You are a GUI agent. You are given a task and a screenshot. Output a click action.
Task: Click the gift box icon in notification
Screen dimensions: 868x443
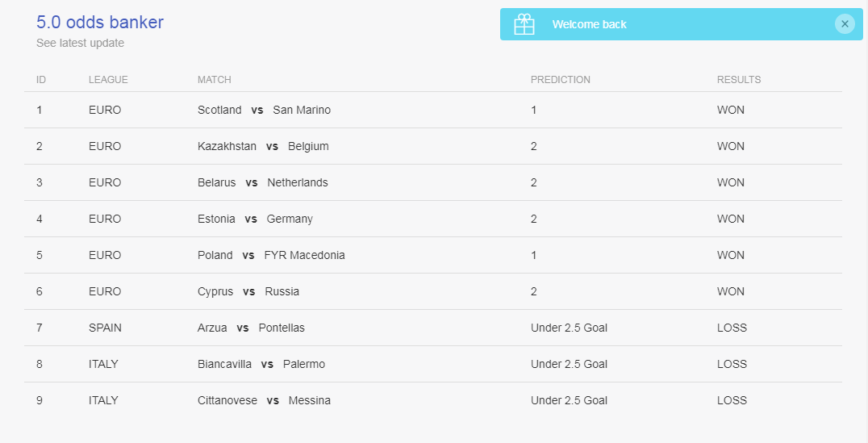tap(524, 24)
